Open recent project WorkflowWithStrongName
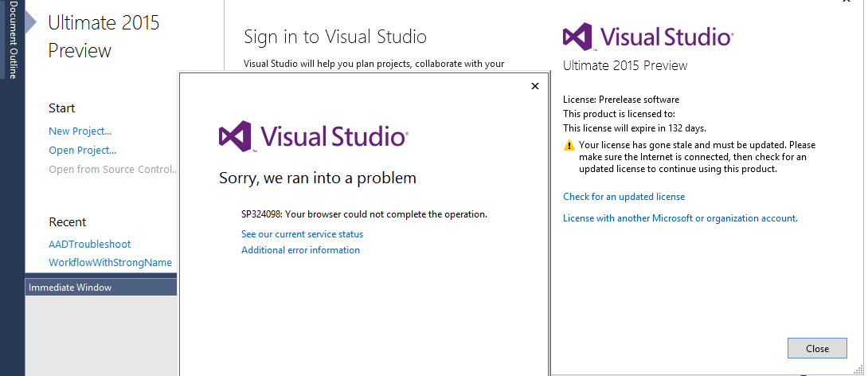 point(110,262)
